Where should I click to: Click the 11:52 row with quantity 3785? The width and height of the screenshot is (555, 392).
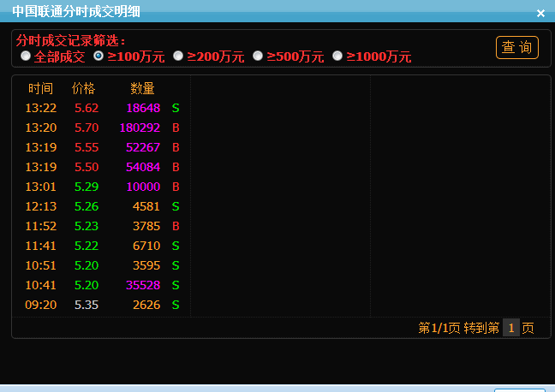coord(101,226)
